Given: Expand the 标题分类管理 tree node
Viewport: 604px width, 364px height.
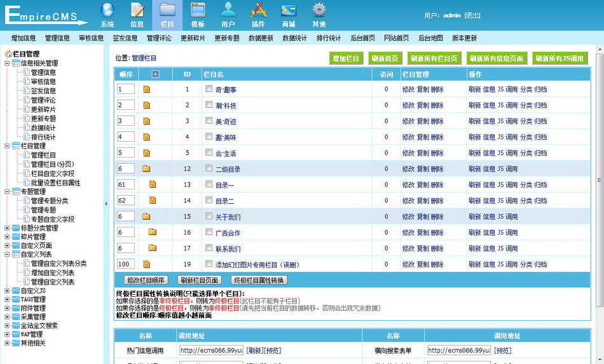Looking at the screenshot, I should 7,228.
